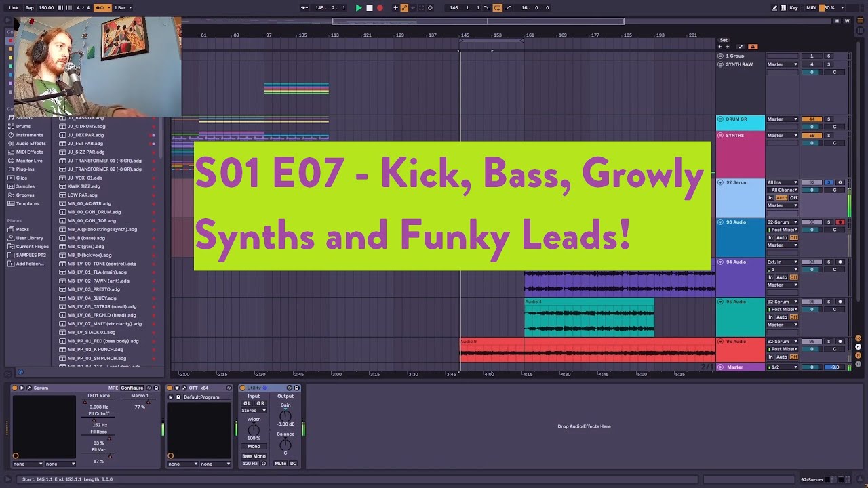Select KWIK SIZZ.adg preset
This screenshot has width=868, height=488.
pyautogui.click(x=83, y=186)
